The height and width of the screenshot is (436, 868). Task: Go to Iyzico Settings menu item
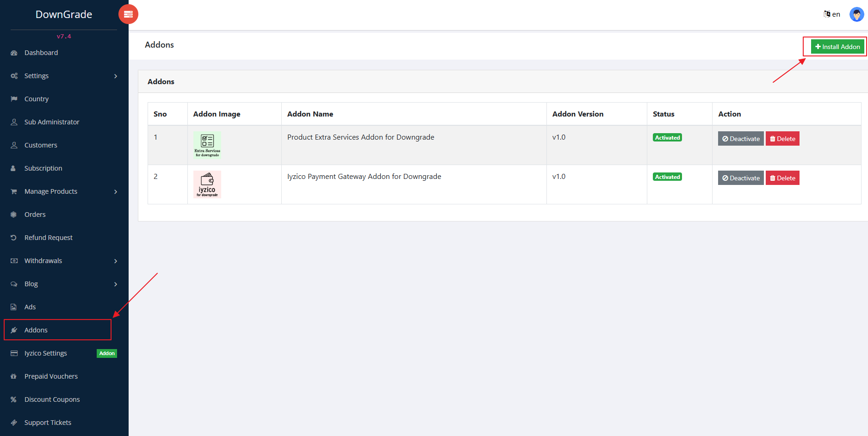click(x=46, y=353)
